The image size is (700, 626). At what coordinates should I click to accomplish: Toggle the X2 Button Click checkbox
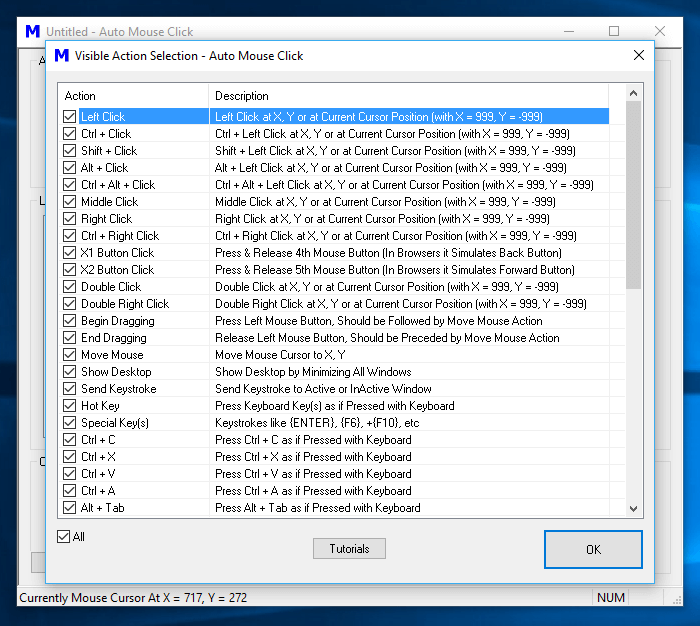coord(69,269)
